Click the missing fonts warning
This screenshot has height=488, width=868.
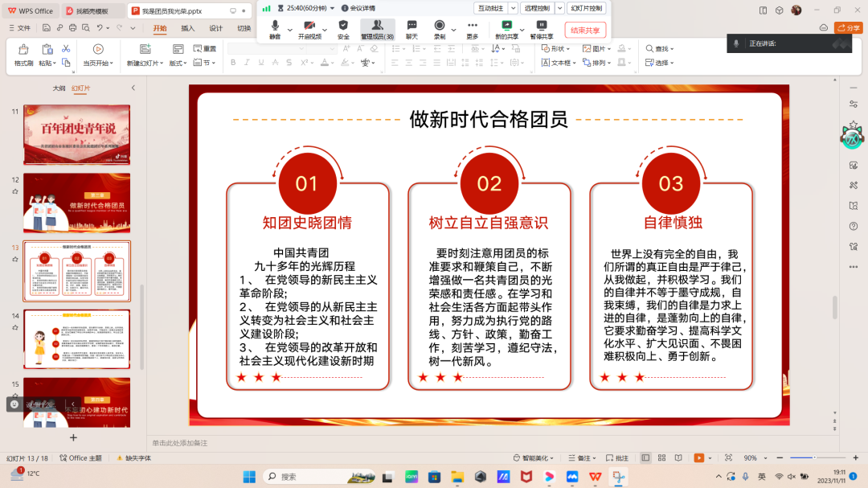[133, 458]
